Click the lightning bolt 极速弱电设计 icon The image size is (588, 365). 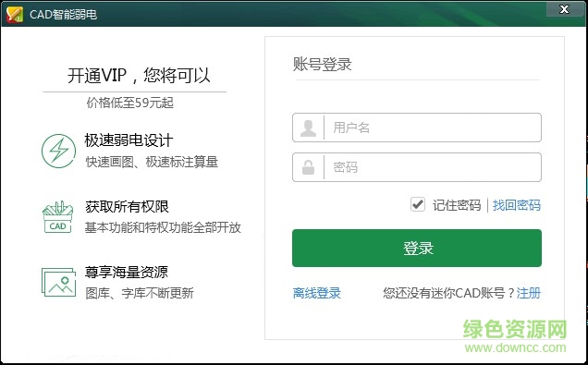(x=58, y=151)
